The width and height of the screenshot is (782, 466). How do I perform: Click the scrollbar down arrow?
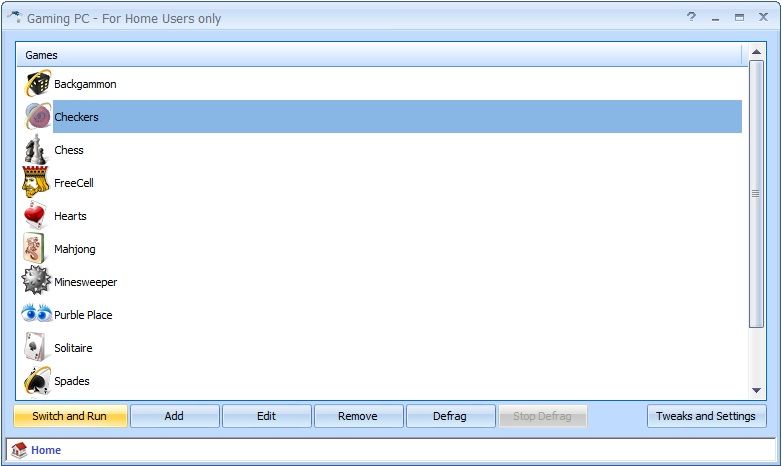[756, 390]
